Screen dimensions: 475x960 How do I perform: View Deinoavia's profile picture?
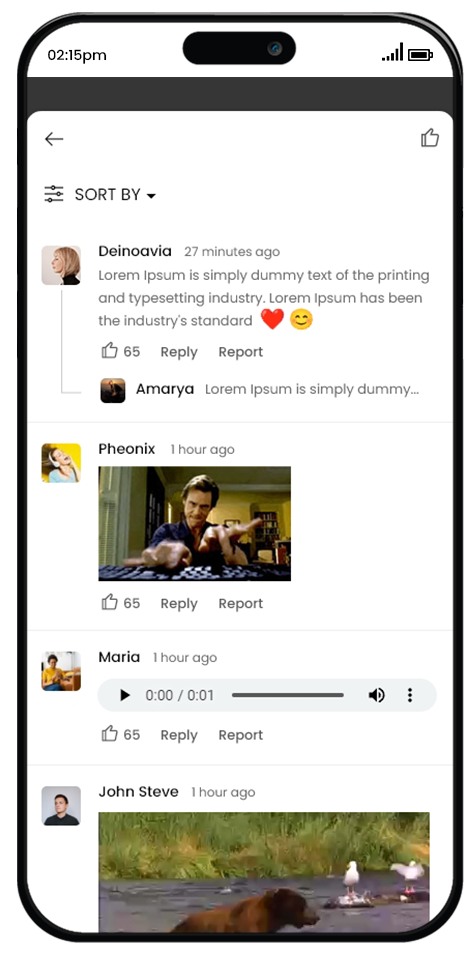coord(61,265)
